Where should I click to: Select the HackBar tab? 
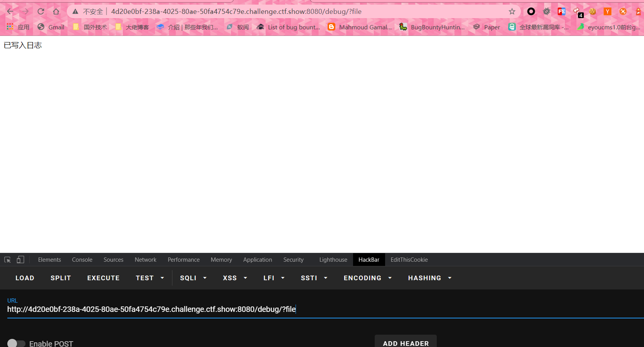(369, 260)
